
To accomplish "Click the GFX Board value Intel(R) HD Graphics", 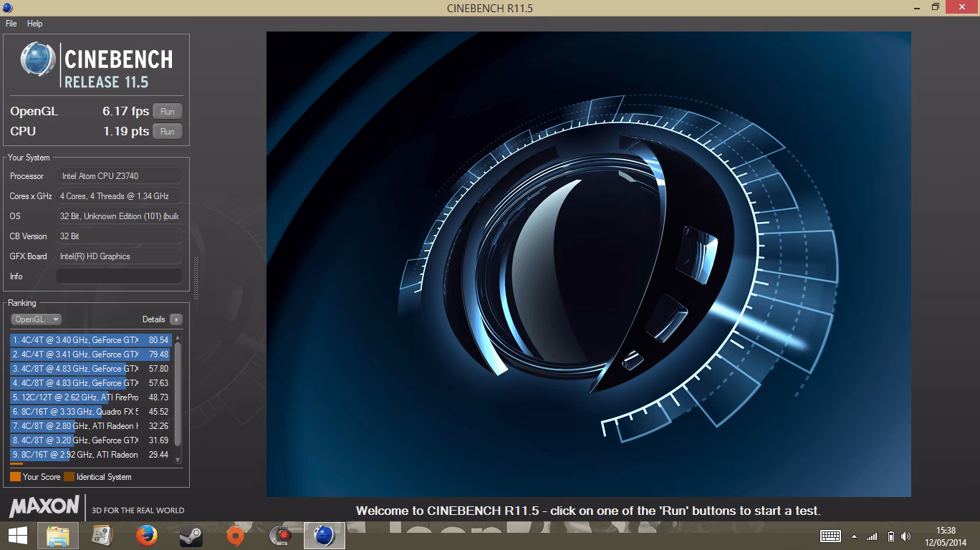I will pyautogui.click(x=119, y=256).
